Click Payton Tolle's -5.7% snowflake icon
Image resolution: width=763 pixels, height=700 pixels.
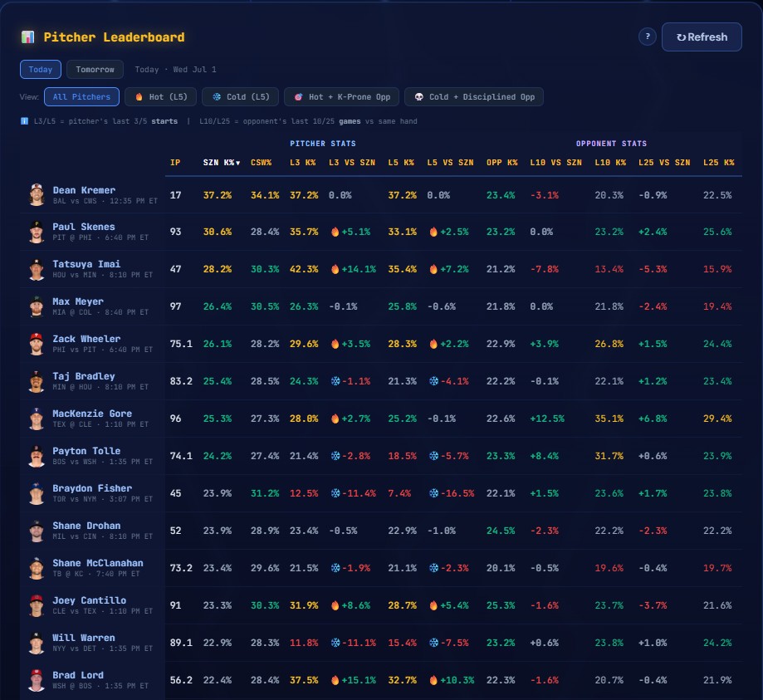[433, 456]
